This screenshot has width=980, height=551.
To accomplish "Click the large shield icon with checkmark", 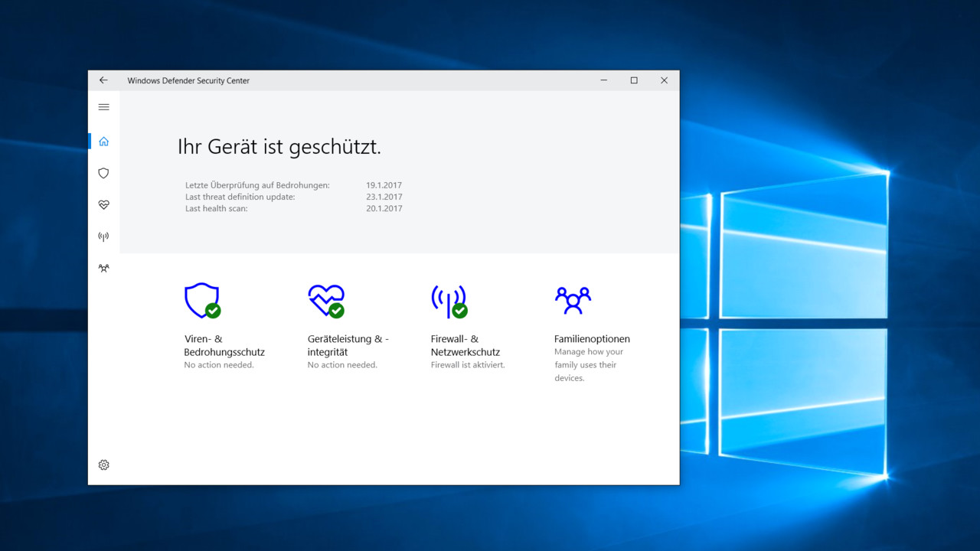I will [202, 300].
